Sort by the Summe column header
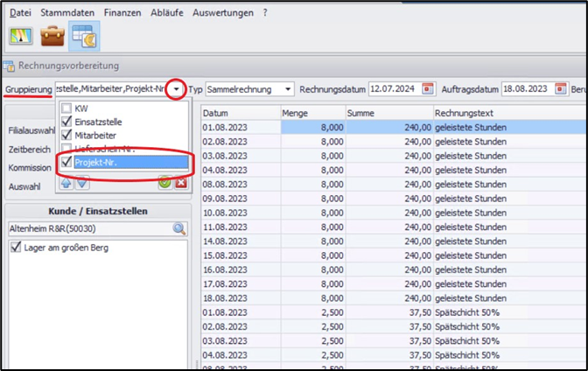Screen dimensions: 588x371 388,113
